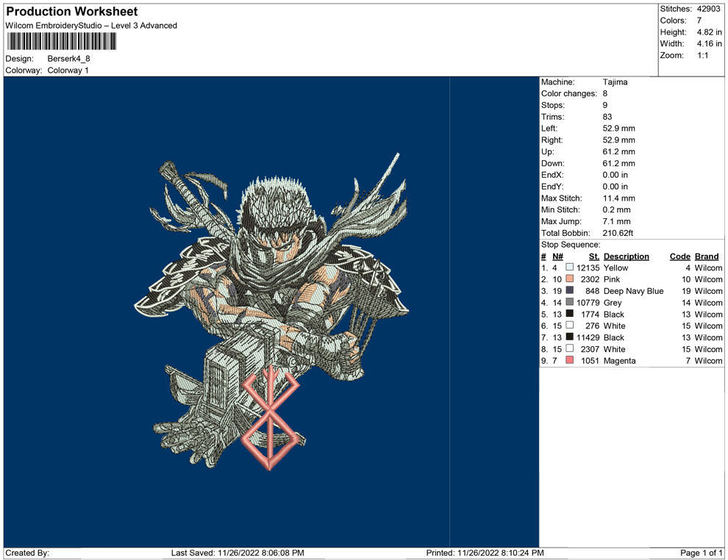Click the Black swatch with 1774 stitches
The height and width of the screenshot is (560, 728).
pos(569,315)
